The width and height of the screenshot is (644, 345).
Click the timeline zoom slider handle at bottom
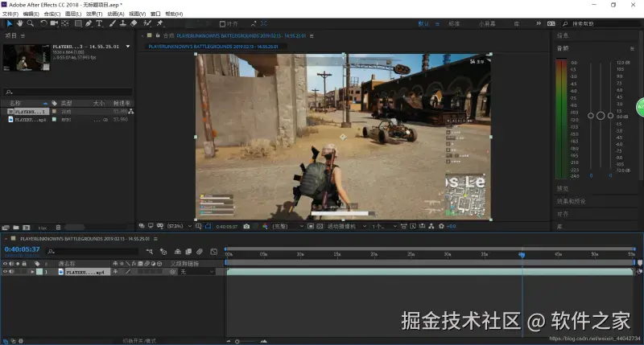click(x=237, y=341)
